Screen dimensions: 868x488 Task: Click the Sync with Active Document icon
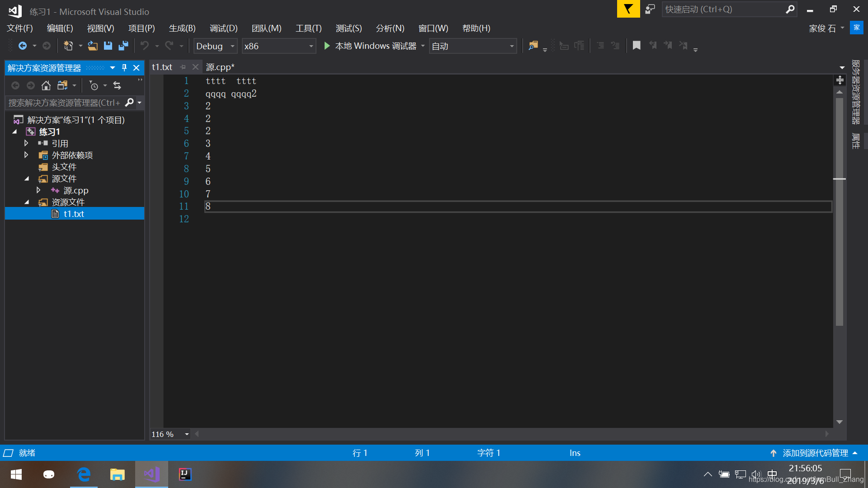point(117,85)
